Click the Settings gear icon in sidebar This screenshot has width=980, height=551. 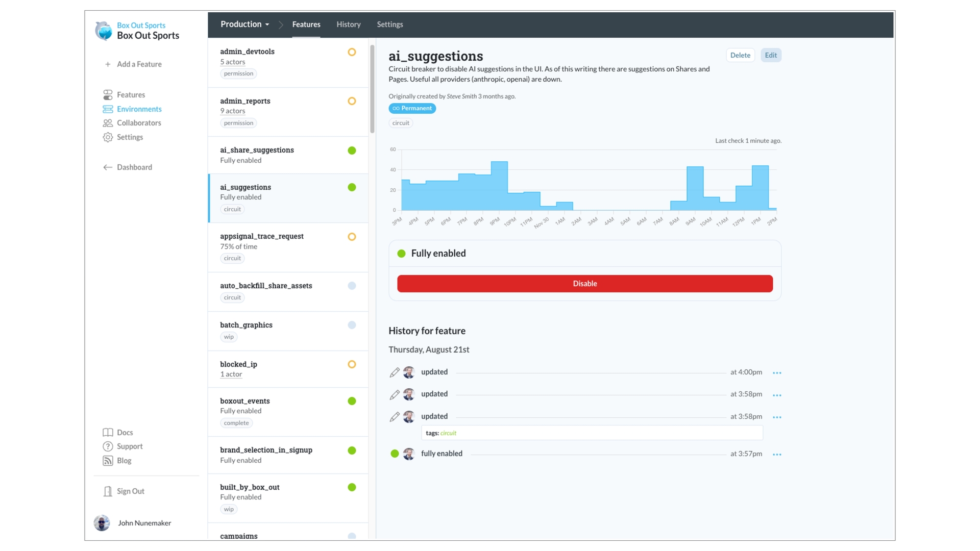[x=108, y=137]
